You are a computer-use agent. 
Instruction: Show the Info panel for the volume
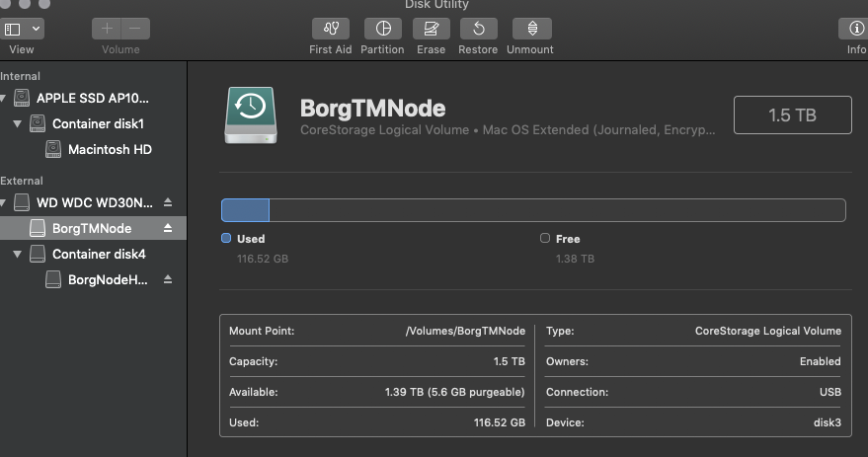(855, 29)
